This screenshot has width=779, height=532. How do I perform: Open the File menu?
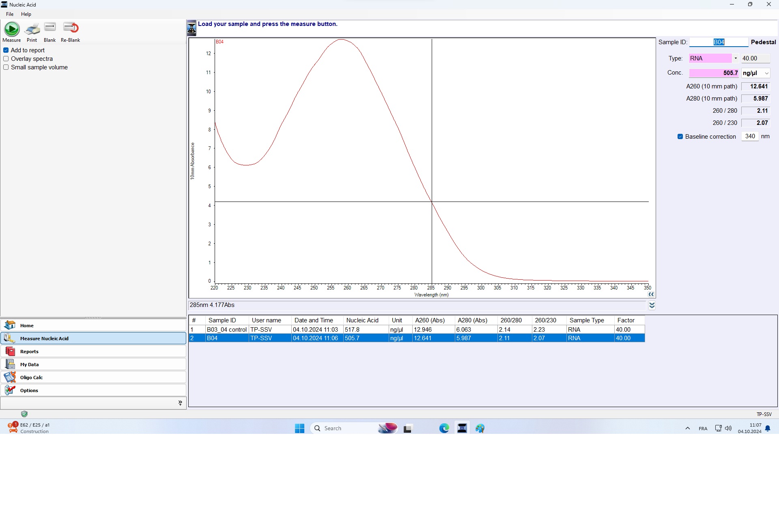click(x=10, y=14)
